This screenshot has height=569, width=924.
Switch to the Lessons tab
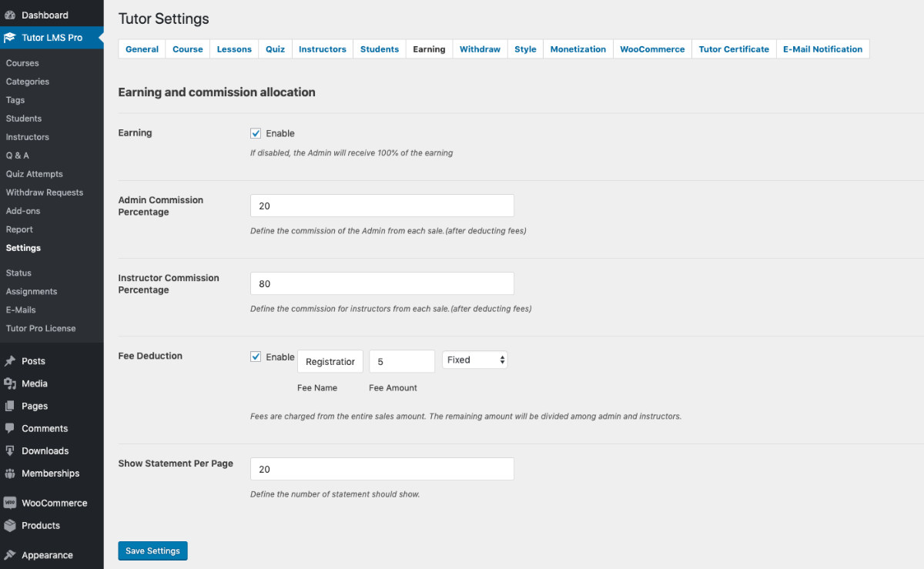coord(234,49)
